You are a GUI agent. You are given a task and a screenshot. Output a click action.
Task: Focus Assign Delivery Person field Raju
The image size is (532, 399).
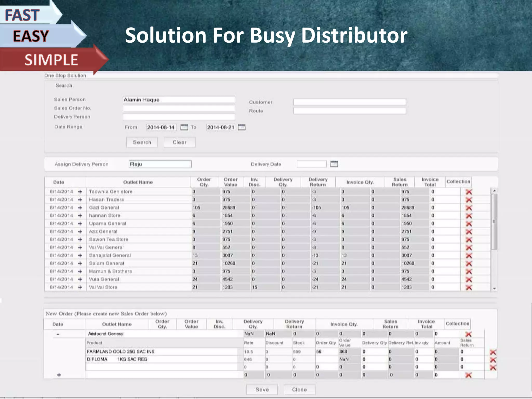click(160, 164)
